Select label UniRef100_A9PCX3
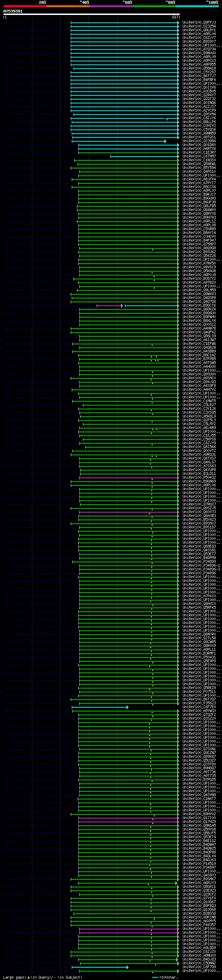Viewport: 222px width, 980px height. (199, 60)
